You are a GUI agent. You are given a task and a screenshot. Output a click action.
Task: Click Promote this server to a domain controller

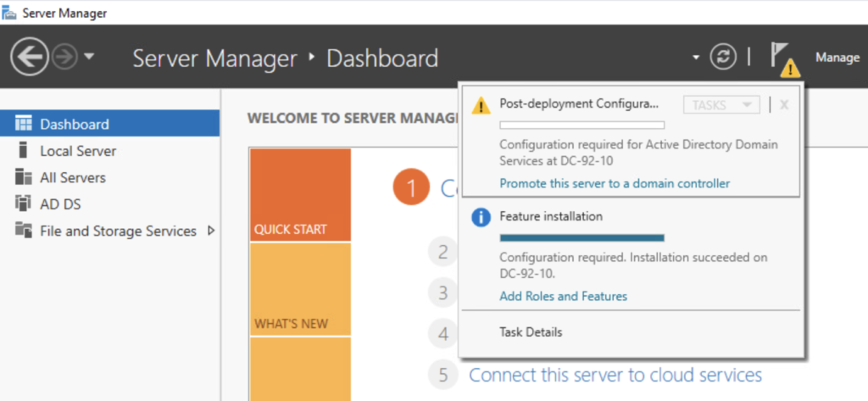[x=615, y=183]
